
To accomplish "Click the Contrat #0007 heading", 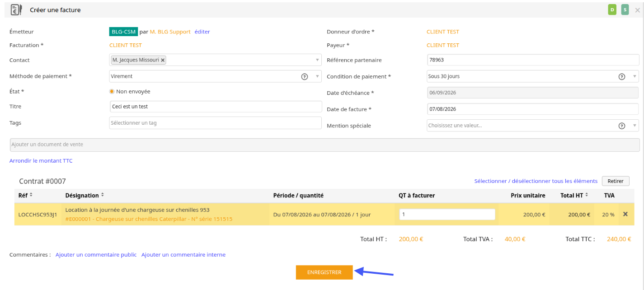I will coord(42,181).
